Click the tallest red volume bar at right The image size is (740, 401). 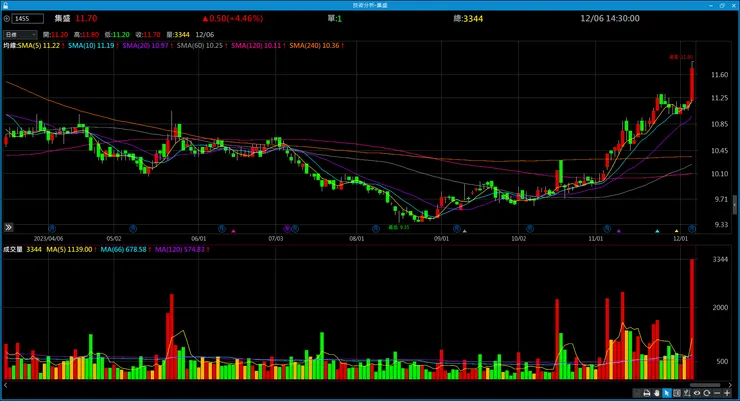point(692,319)
